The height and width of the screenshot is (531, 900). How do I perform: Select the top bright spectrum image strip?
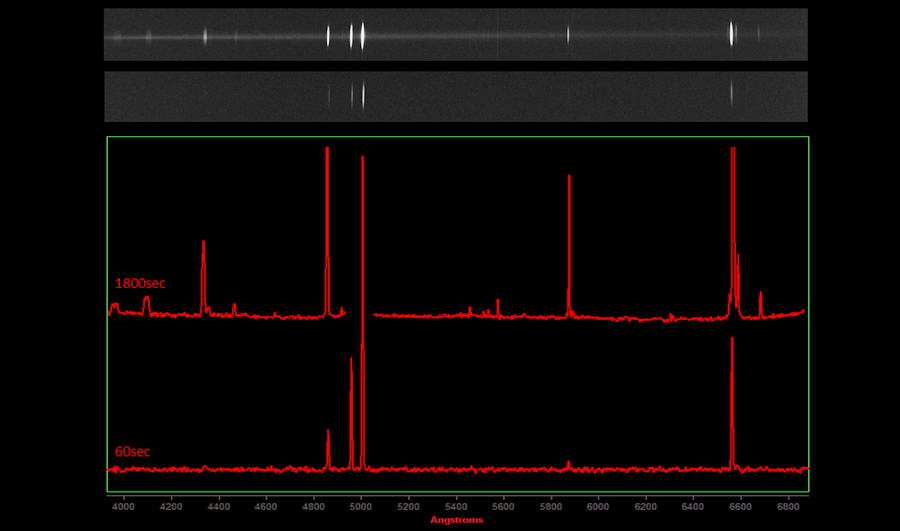456,35
